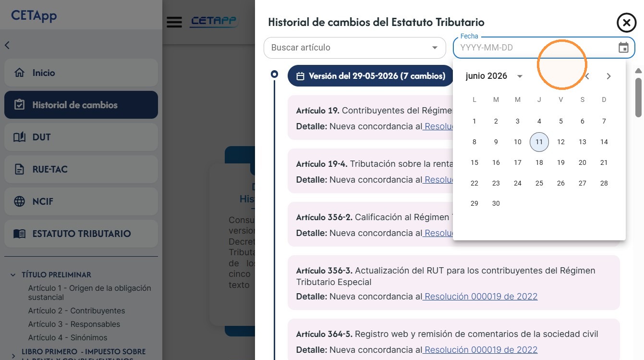Open ESTATUTO TRIBUTARIO section

point(81,234)
